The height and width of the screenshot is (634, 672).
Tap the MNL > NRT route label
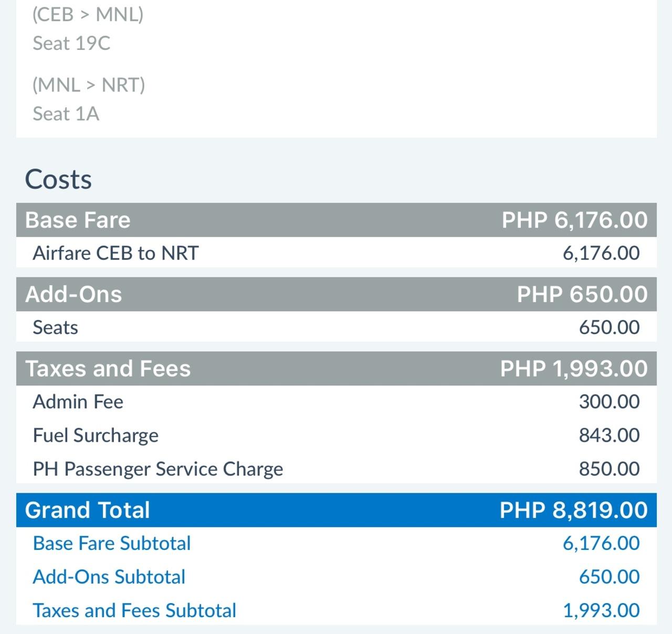click(89, 85)
